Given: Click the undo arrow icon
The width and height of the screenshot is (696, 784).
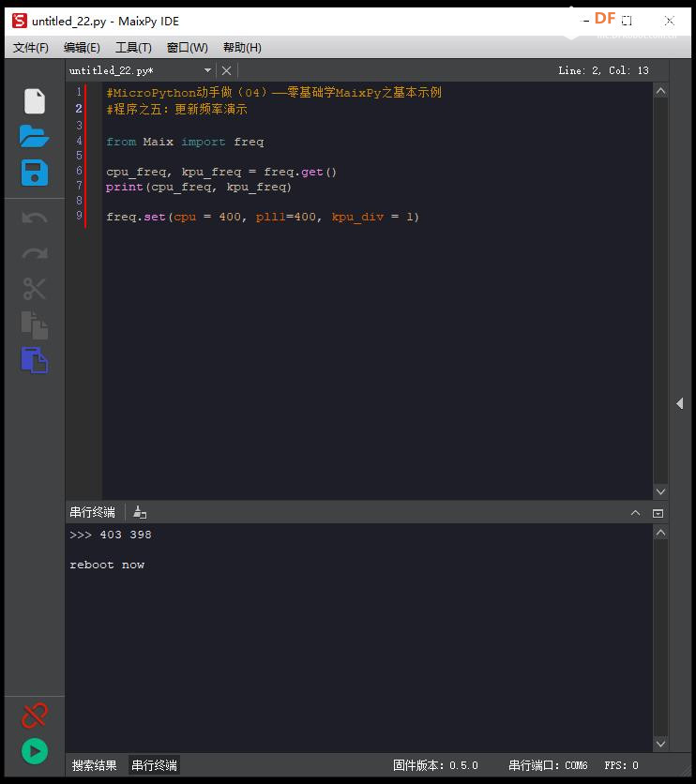Looking at the screenshot, I should click(x=35, y=218).
